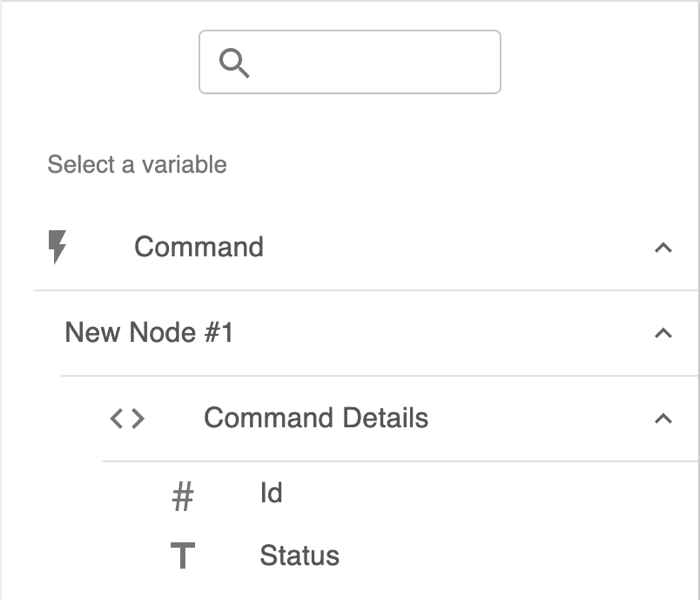The height and width of the screenshot is (600, 700).
Task: Collapse the Command section chevron
Action: click(x=662, y=248)
